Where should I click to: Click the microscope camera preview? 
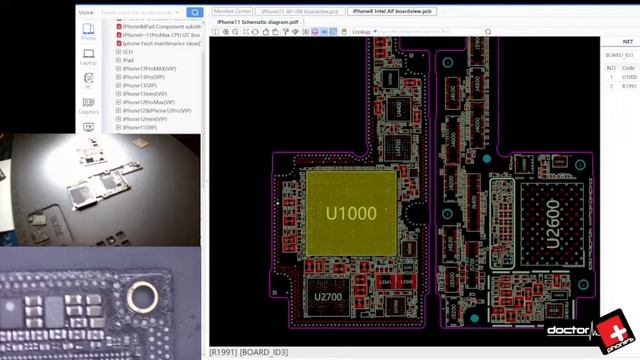[100, 303]
